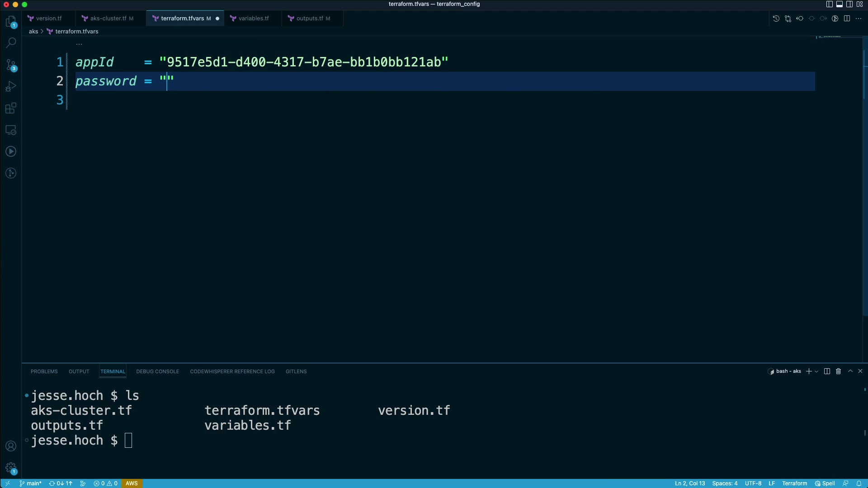Viewport: 868px width, 488px height.
Task: Switch to the PROBLEMS panel tab
Action: pyautogui.click(x=44, y=371)
